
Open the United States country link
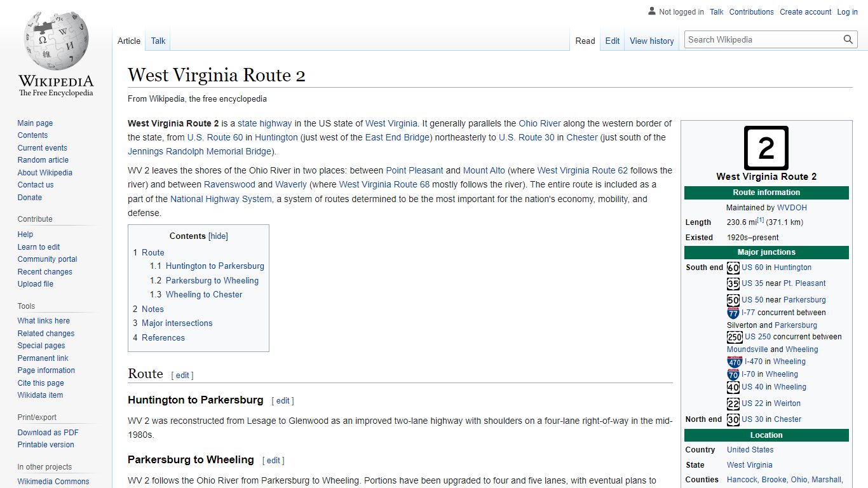tap(750, 450)
